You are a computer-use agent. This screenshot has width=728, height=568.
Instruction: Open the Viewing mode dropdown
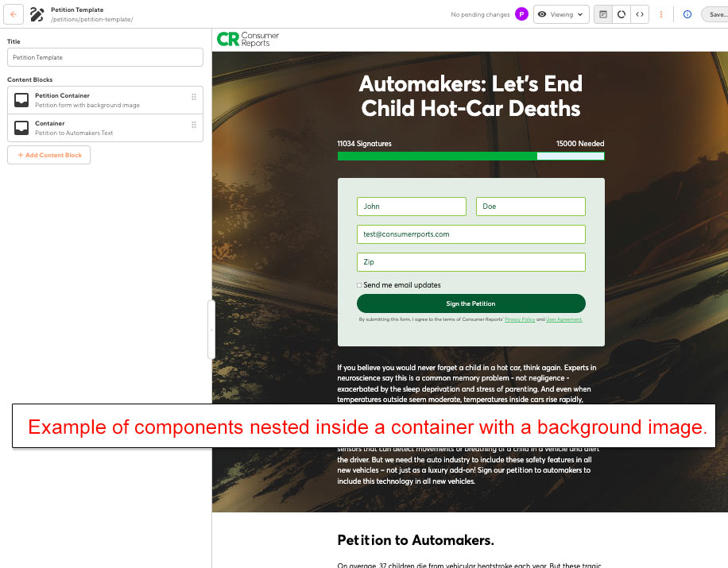(561, 14)
